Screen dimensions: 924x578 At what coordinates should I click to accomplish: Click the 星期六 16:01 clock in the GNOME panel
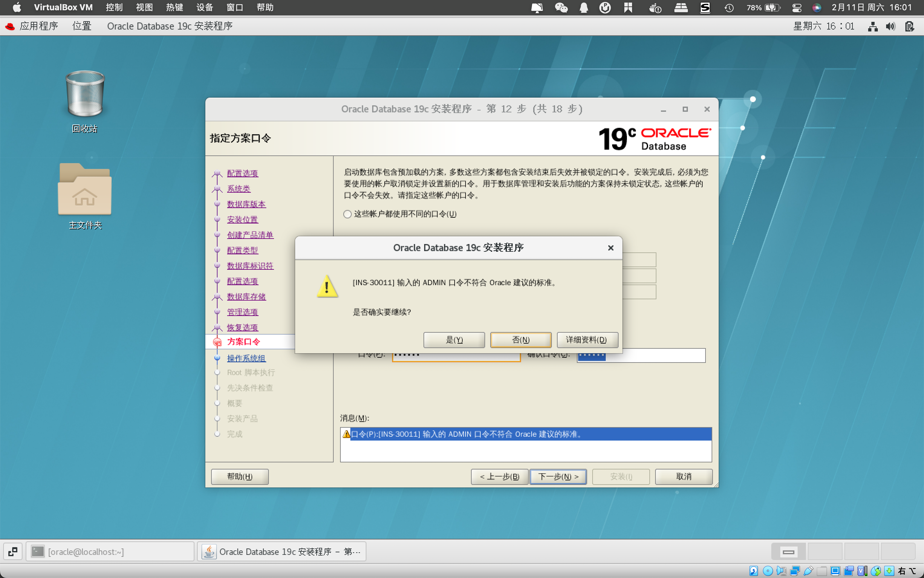pyautogui.click(x=824, y=26)
